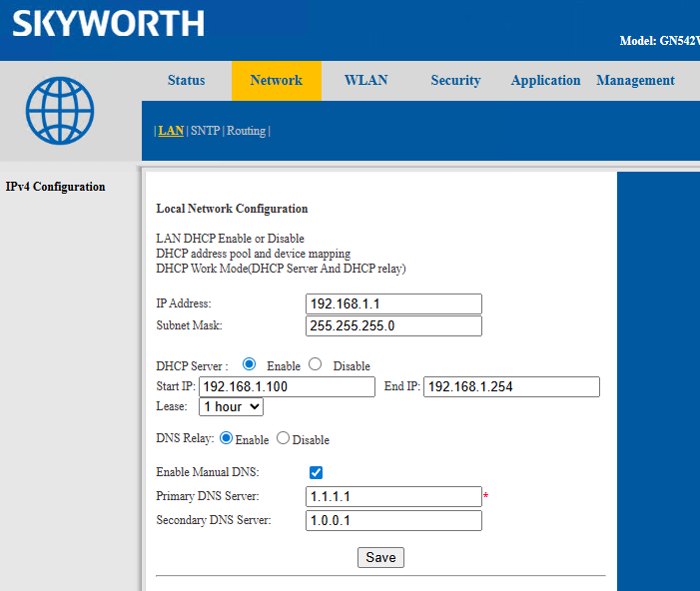700x591 pixels.
Task: Go to the Application tab
Action: (545, 81)
